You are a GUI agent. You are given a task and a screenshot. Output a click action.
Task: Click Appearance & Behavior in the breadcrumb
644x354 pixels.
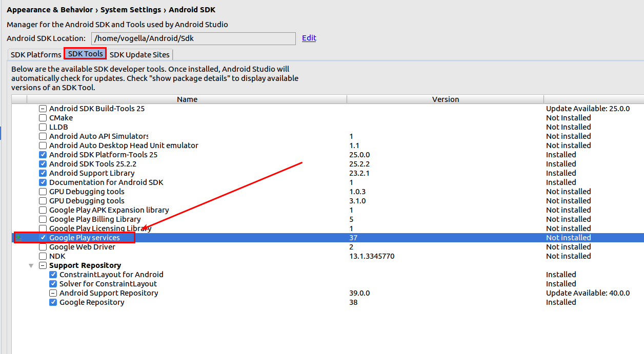pyautogui.click(x=50, y=10)
